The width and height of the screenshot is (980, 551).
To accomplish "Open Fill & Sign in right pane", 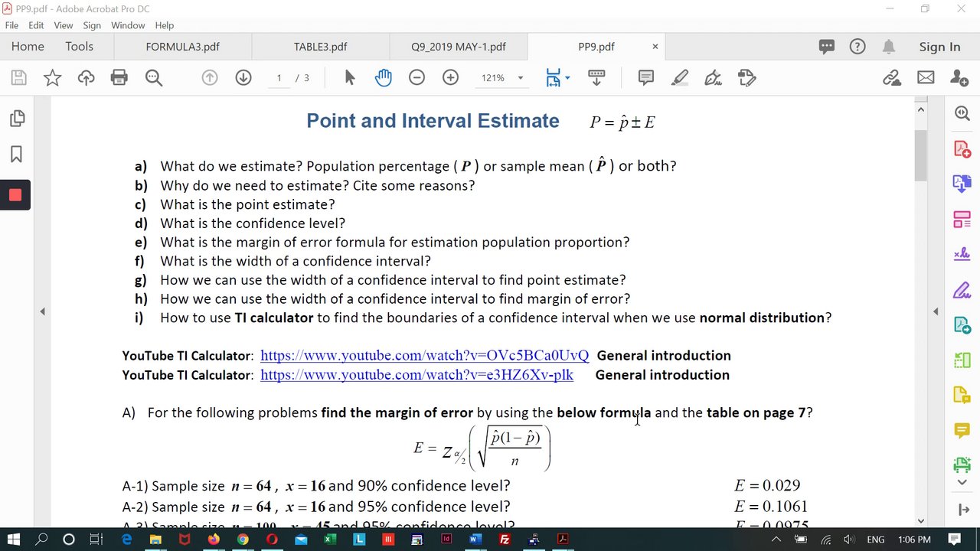I will (x=962, y=289).
